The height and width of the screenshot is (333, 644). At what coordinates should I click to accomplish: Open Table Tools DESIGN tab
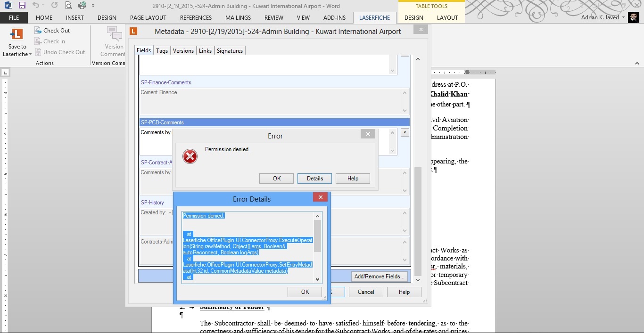pos(414,17)
